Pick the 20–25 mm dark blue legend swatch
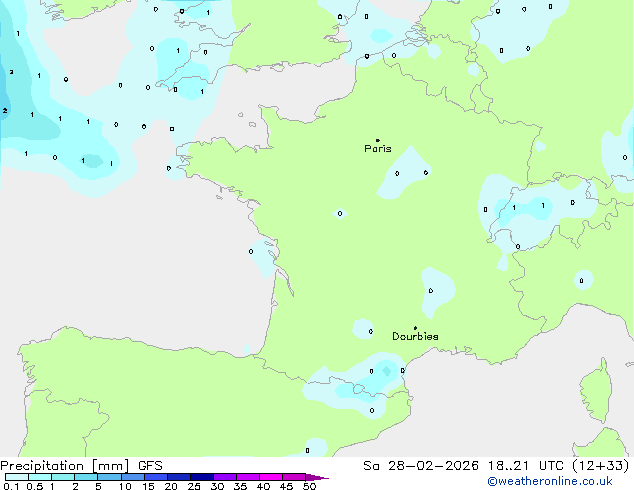 point(179,477)
